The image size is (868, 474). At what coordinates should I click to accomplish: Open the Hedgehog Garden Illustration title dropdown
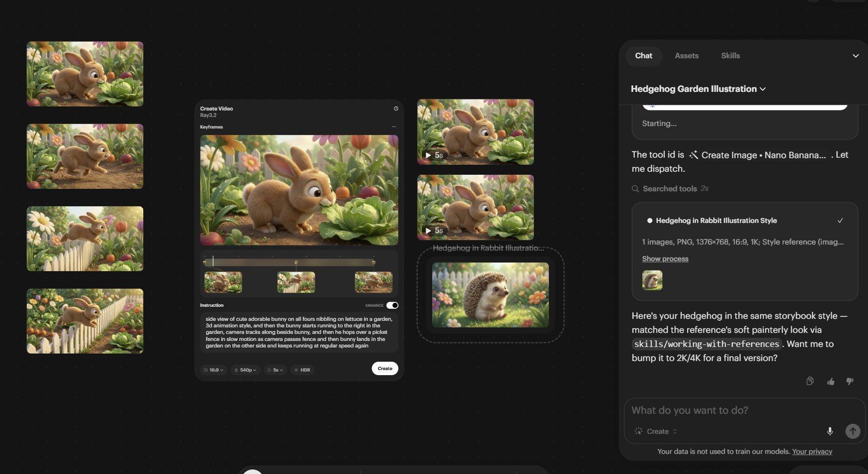tap(698, 89)
